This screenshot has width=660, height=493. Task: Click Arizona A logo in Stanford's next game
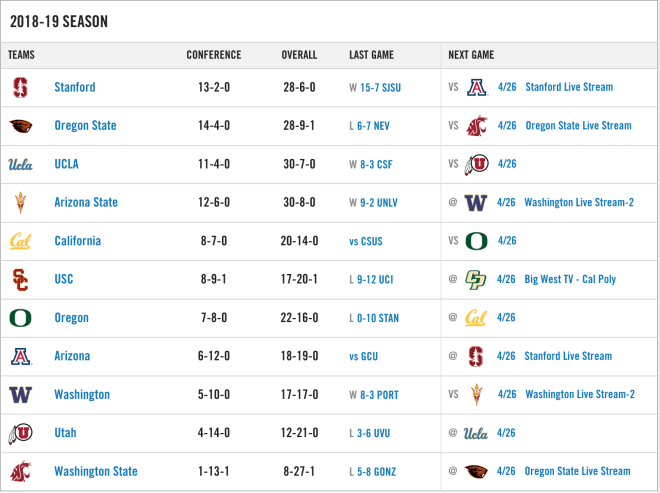pos(477,88)
